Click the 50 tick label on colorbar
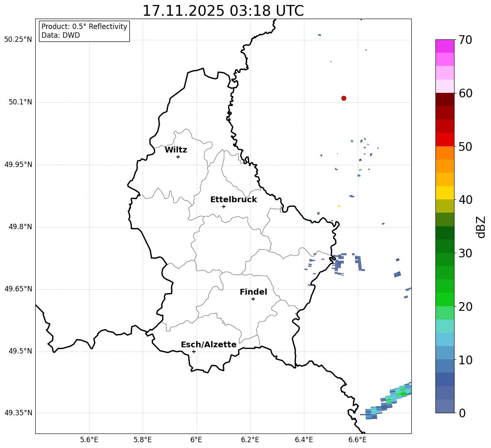This screenshot has height=448, width=491. pos(465,146)
